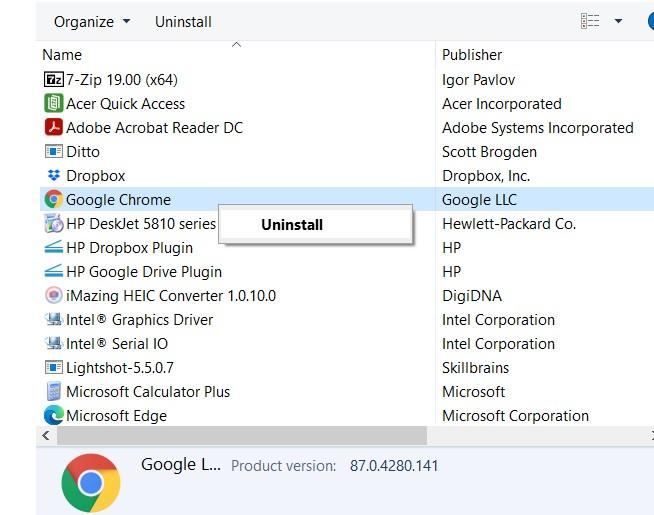Click the Intel Serial IO icon
The width and height of the screenshot is (654, 515).
pyautogui.click(x=53, y=344)
